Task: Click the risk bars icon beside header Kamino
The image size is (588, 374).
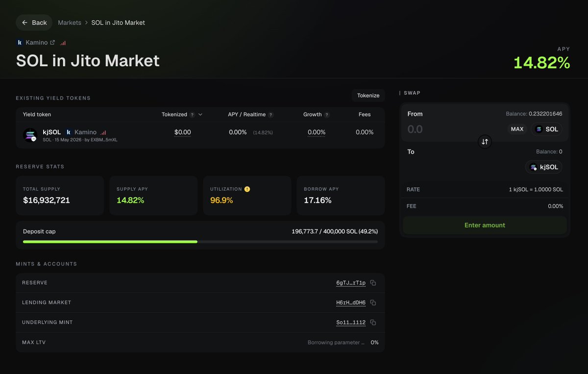Action: pyautogui.click(x=63, y=43)
